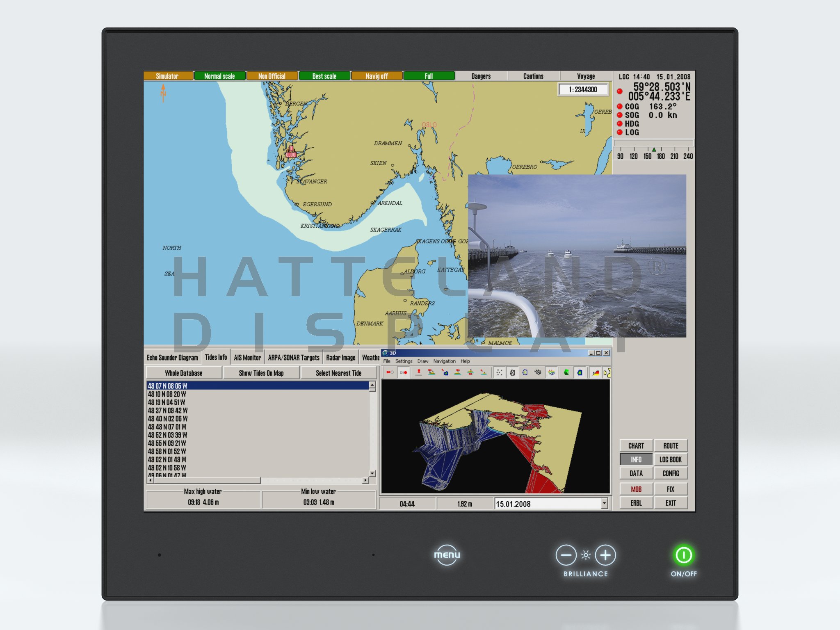Tap the brilliance minus hardware button
The width and height of the screenshot is (840, 630).
566,555
